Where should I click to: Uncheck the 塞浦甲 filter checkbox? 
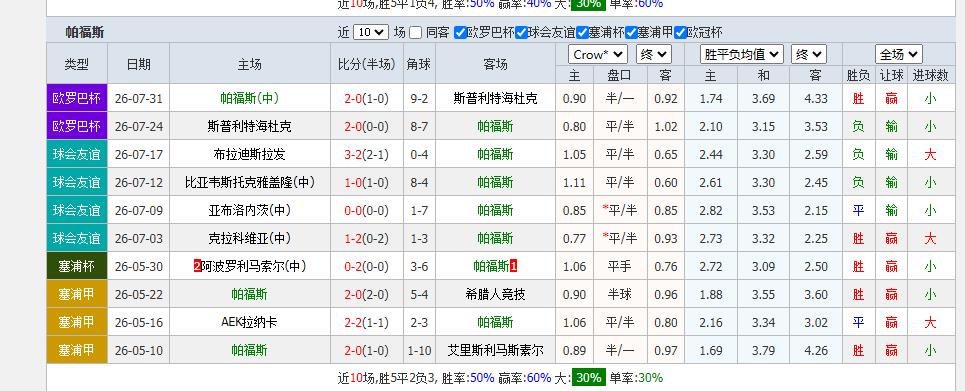tap(631, 33)
